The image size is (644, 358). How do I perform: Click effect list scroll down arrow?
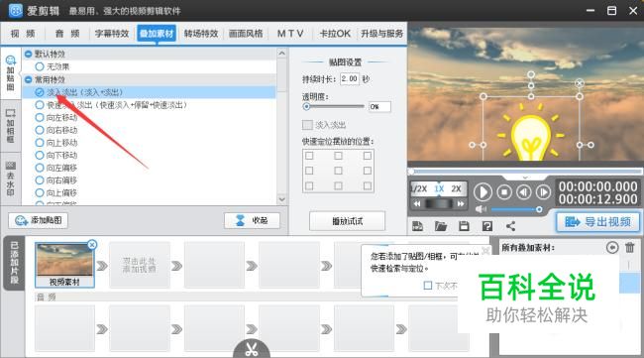tap(281, 199)
